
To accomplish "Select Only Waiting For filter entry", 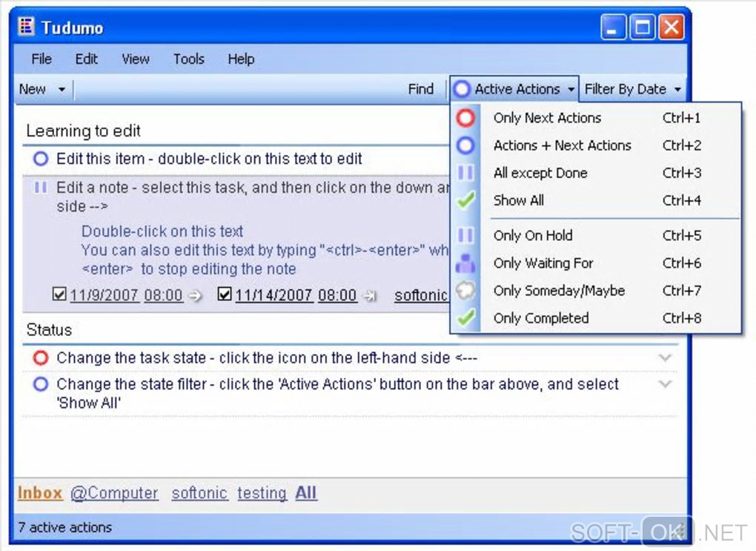I will (x=596, y=263).
